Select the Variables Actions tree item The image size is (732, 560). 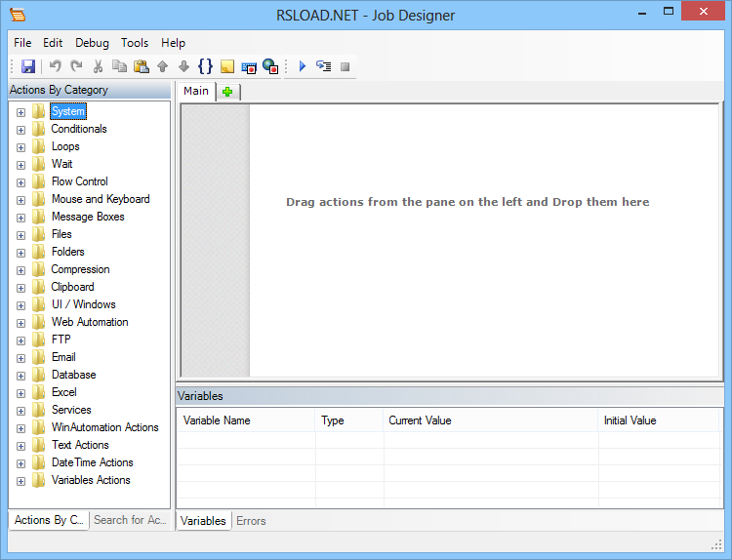pyautogui.click(x=91, y=480)
